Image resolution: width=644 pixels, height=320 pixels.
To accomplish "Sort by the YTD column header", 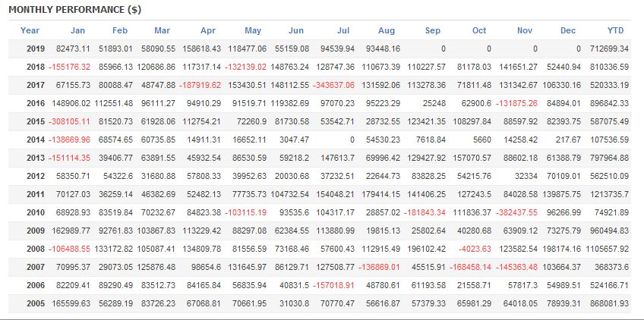I will click(616, 30).
